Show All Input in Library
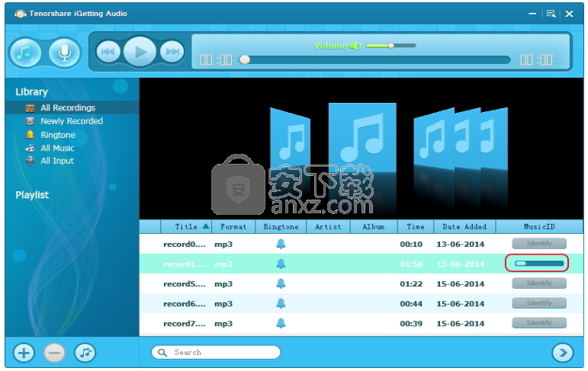The image size is (588, 371). tap(57, 161)
